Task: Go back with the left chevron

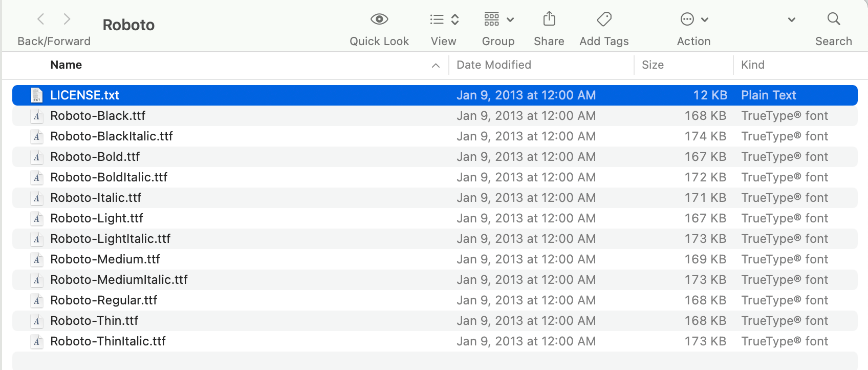Action: click(41, 19)
